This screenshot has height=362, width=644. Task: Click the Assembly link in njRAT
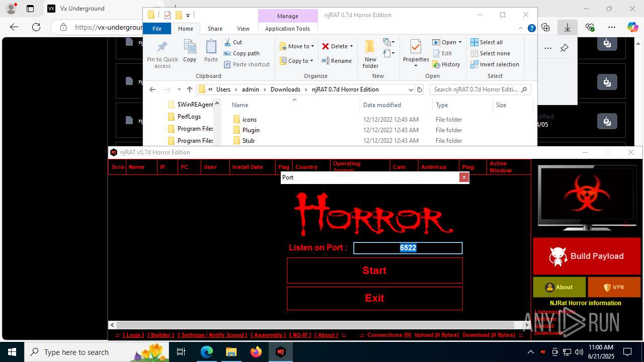pos(268,335)
